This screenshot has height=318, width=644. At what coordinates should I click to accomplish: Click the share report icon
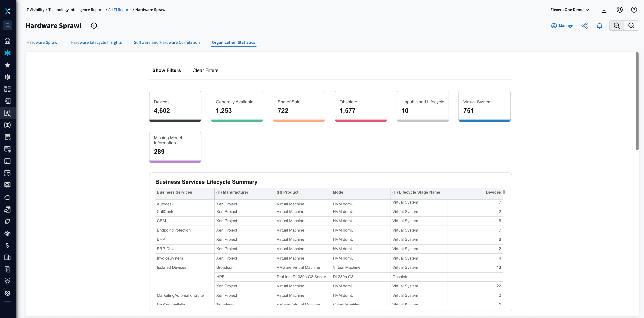[584, 26]
